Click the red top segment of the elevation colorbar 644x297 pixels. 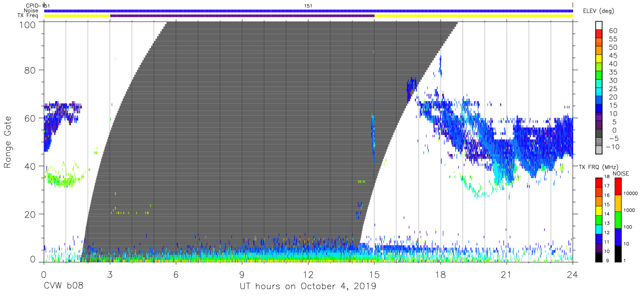599,33
